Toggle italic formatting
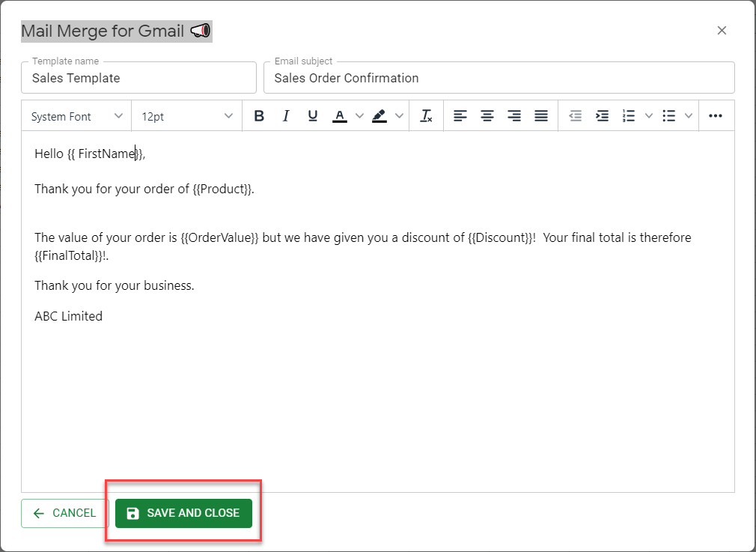This screenshot has height=552, width=756. pos(285,116)
